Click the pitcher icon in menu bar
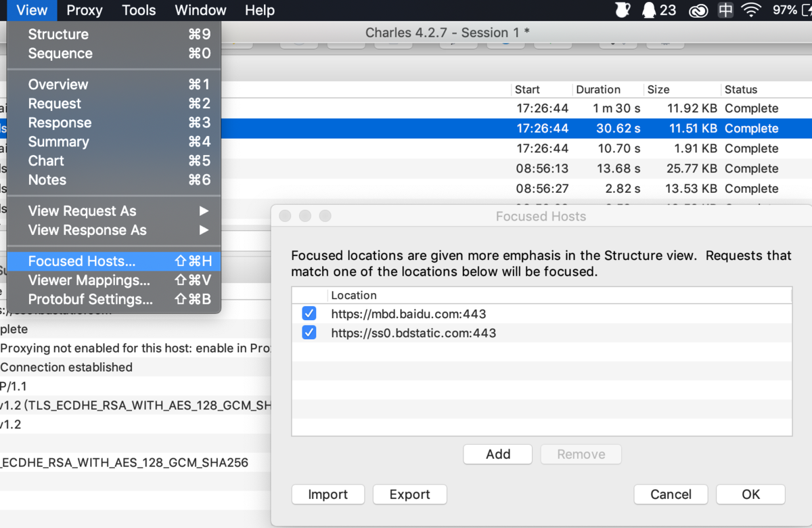812x528 pixels. coord(621,10)
